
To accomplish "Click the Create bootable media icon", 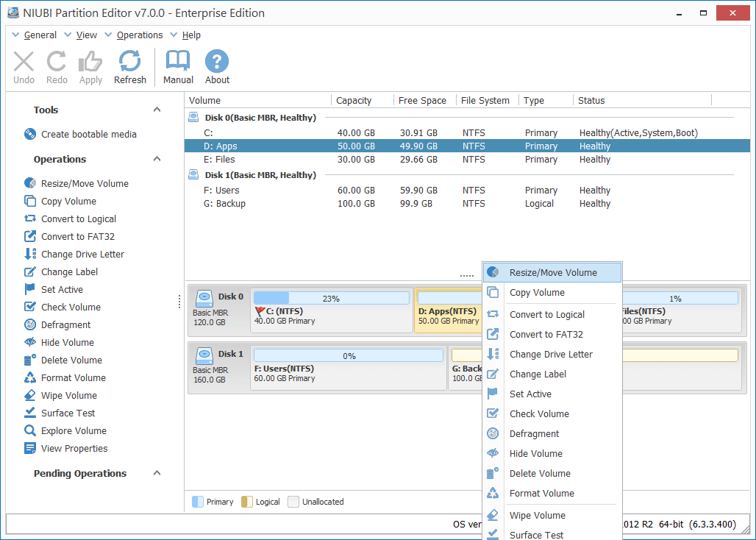I will pos(30,134).
